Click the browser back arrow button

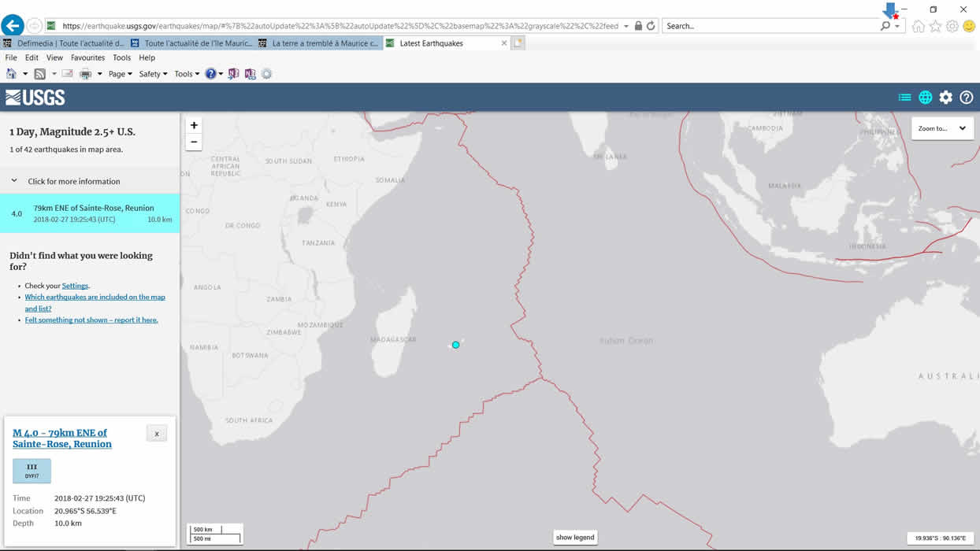point(13,25)
